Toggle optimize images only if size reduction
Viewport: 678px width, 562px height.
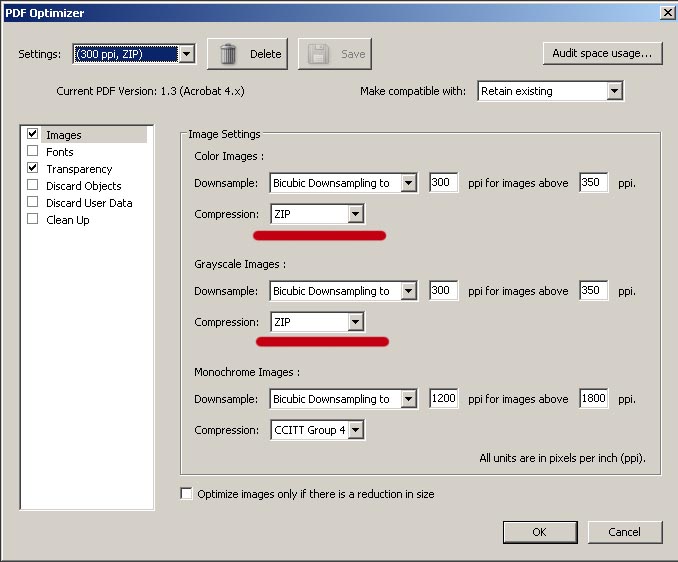pyautogui.click(x=186, y=493)
